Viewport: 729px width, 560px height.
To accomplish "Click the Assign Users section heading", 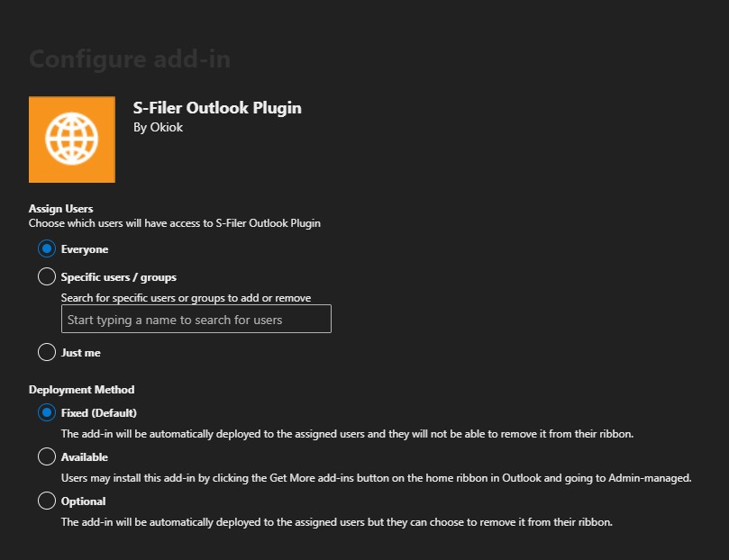I will [61, 209].
